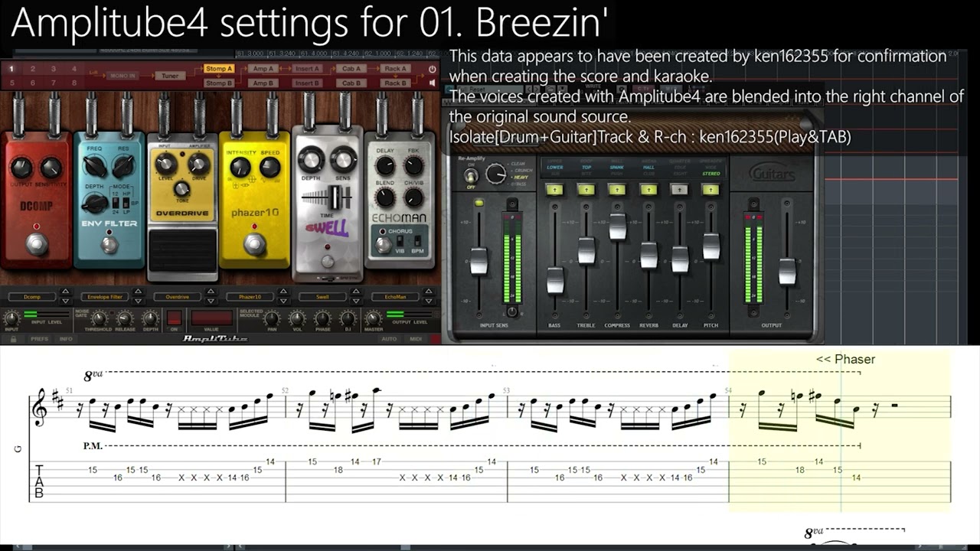Click the OUTPUT fader handle
The image size is (980, 551).
coord(787,272)
